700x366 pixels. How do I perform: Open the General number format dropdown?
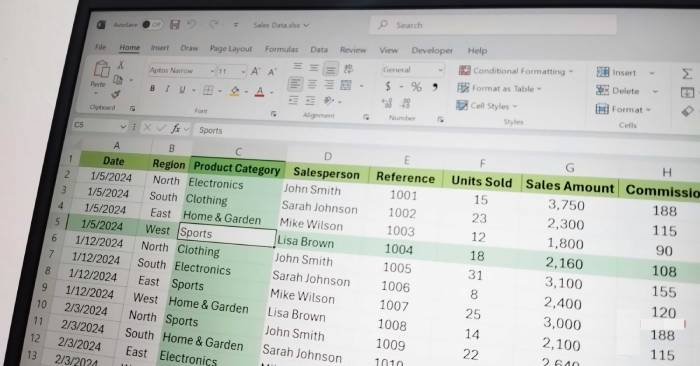(x=440, y=70)
